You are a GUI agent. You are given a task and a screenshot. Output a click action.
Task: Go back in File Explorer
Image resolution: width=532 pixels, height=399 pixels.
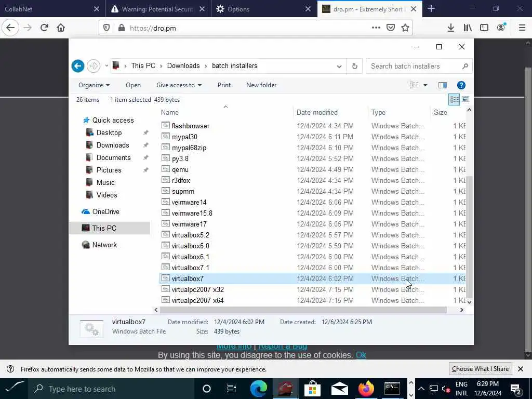pyautogui.click(x=78, y=66)
